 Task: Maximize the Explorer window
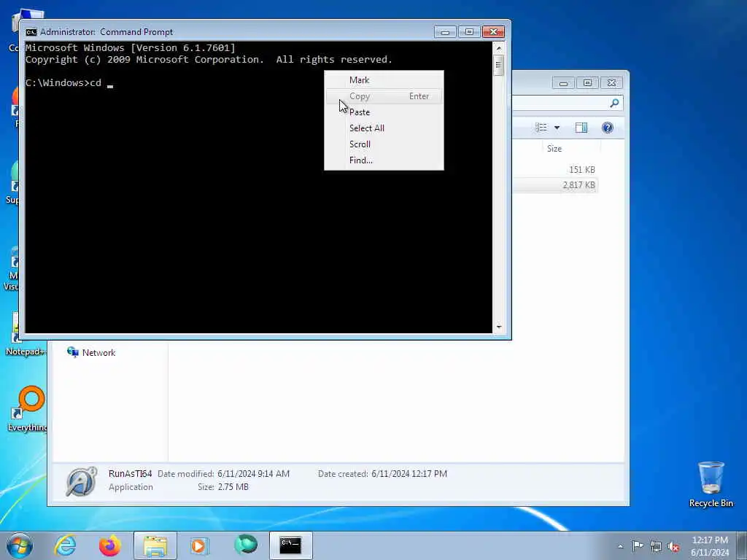(587, 83)
